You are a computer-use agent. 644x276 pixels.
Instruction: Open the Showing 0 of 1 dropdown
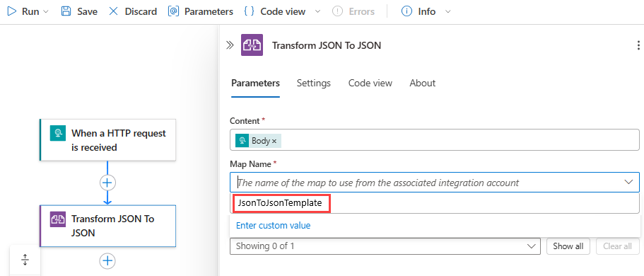point(385,246)
